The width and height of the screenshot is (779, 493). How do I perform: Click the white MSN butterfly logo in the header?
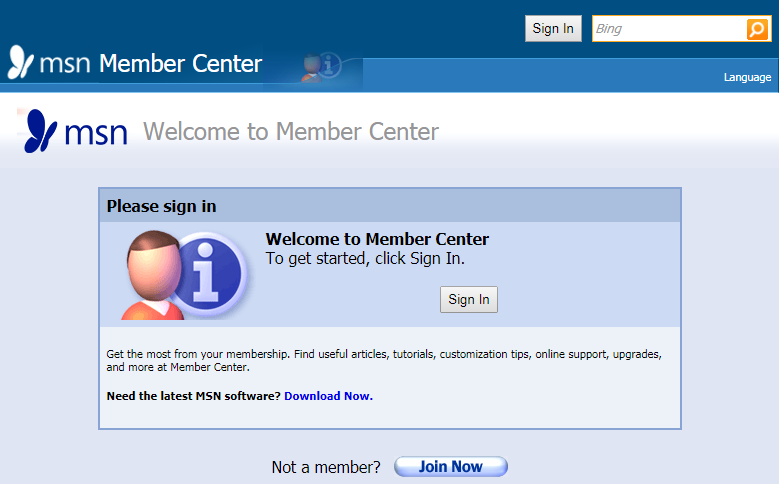point(21,63)
